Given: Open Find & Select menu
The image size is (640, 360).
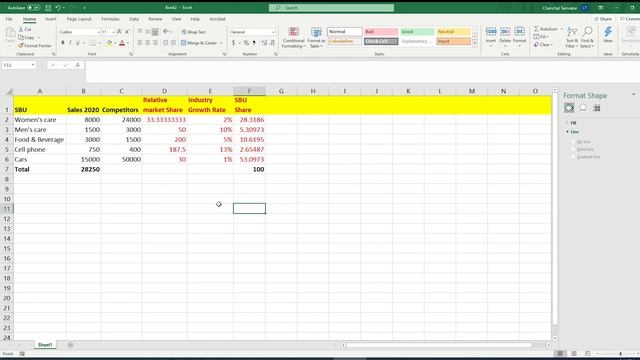Looking at the screenshot, I should click(x=587, y=38).
